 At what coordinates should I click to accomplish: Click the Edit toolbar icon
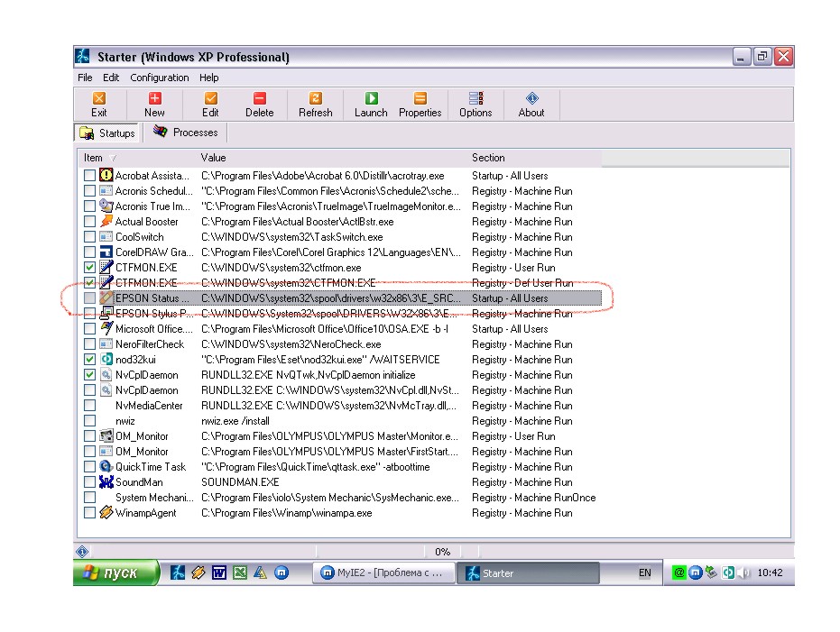[x=210, y=98]
